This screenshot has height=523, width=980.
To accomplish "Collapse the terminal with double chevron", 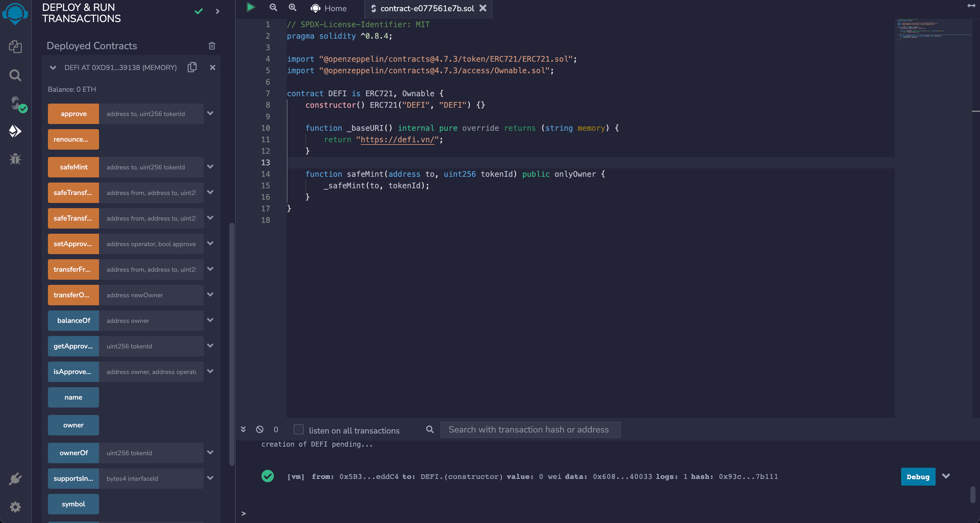I will pos(243,429).
